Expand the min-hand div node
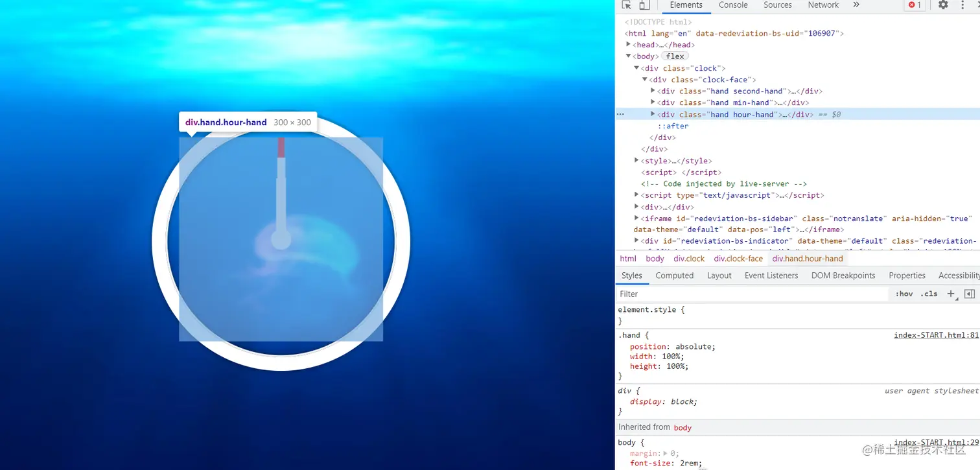Screen dimensions: 980x470 point(653,102)
